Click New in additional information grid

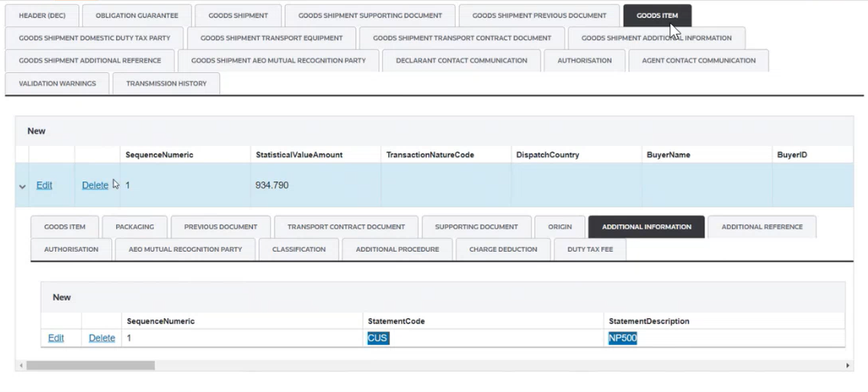62,297
